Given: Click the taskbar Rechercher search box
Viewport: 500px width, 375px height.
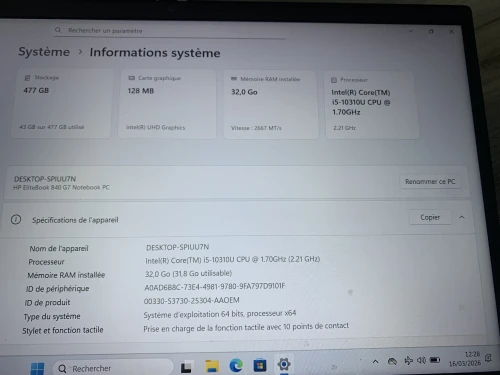Looking at the screenshot, I should tap(113, 368).
